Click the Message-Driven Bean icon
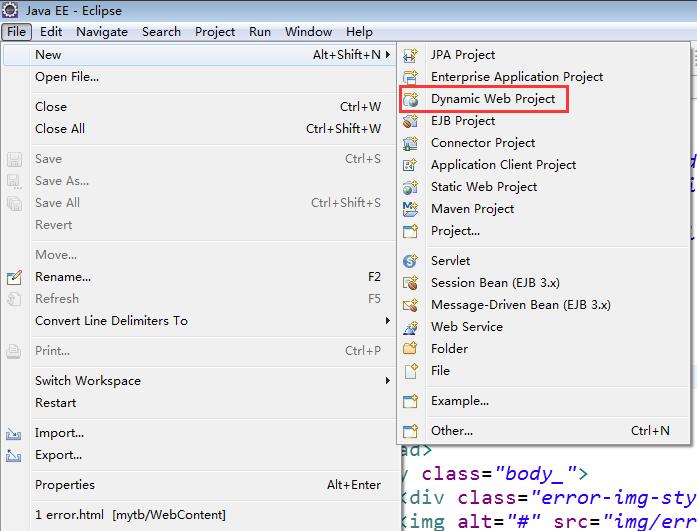This screenshot has height=531, width=697. (410, 305)
